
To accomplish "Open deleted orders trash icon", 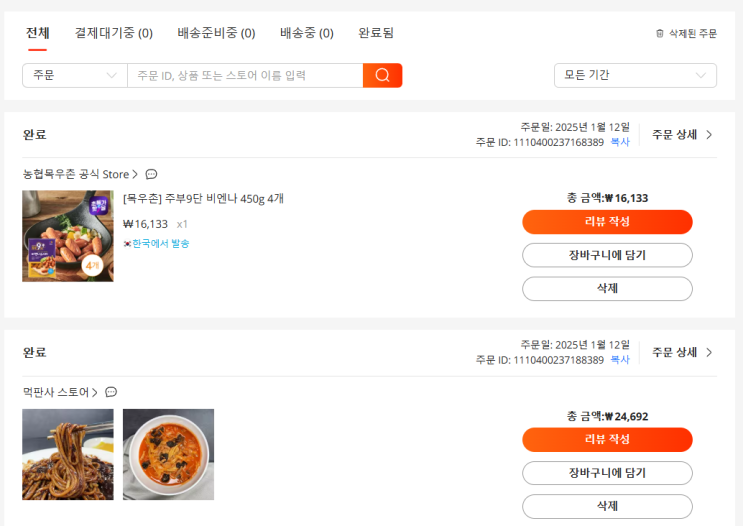I will [x=659, y=33].
